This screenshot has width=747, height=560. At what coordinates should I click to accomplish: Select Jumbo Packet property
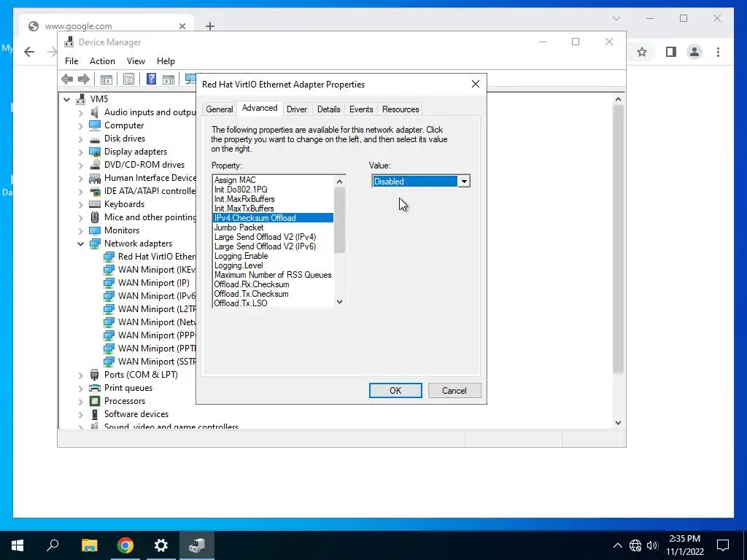(x=273, y=227)
